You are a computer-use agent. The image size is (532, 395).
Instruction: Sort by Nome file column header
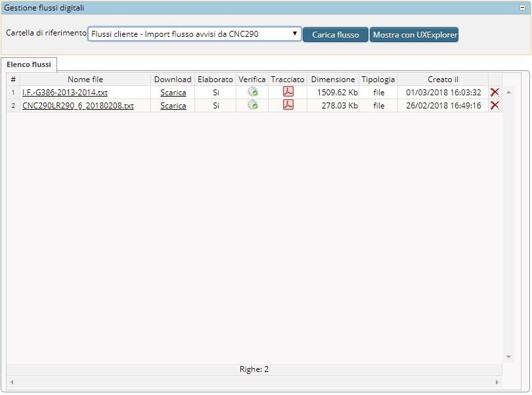pos(85,80)
